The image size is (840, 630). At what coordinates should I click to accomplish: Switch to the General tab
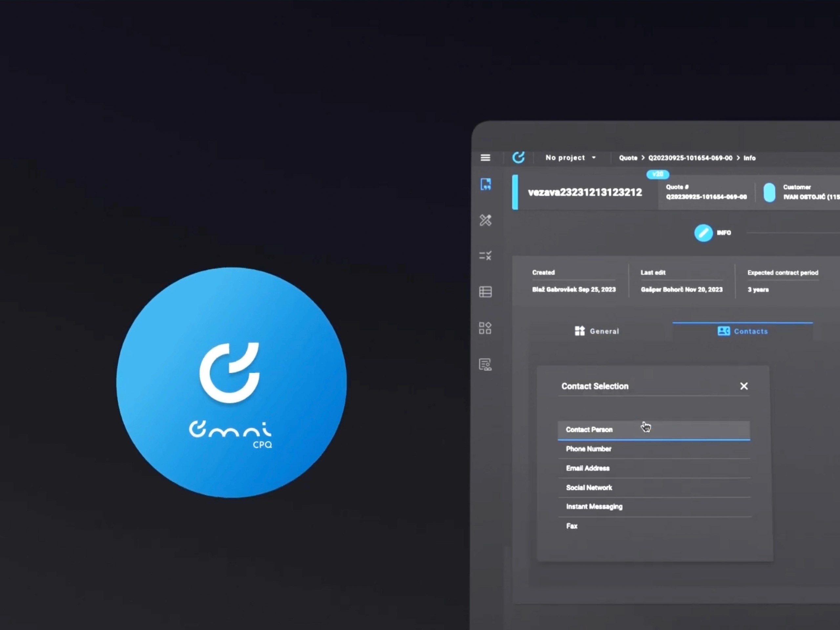(597, 331)
